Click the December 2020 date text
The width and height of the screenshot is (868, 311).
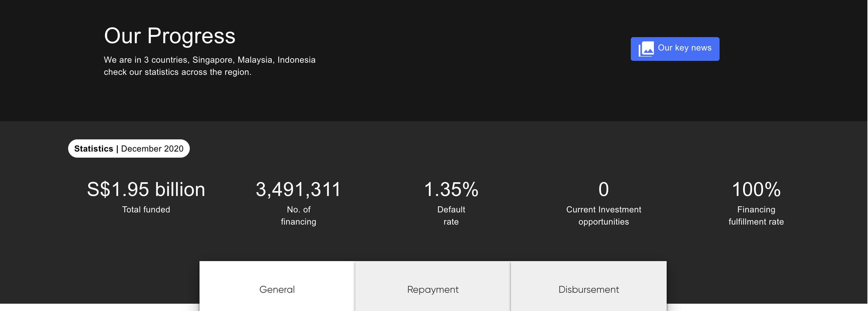coord(152,149)
